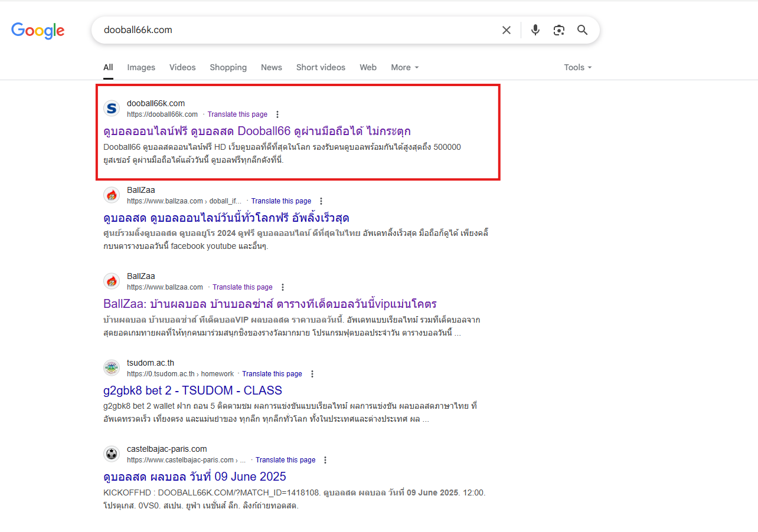The height and width of the screenshot is (532, 758).
Task: Open three-dot menu for castelbajac-paris.com result
Action: tap(325, 460)
